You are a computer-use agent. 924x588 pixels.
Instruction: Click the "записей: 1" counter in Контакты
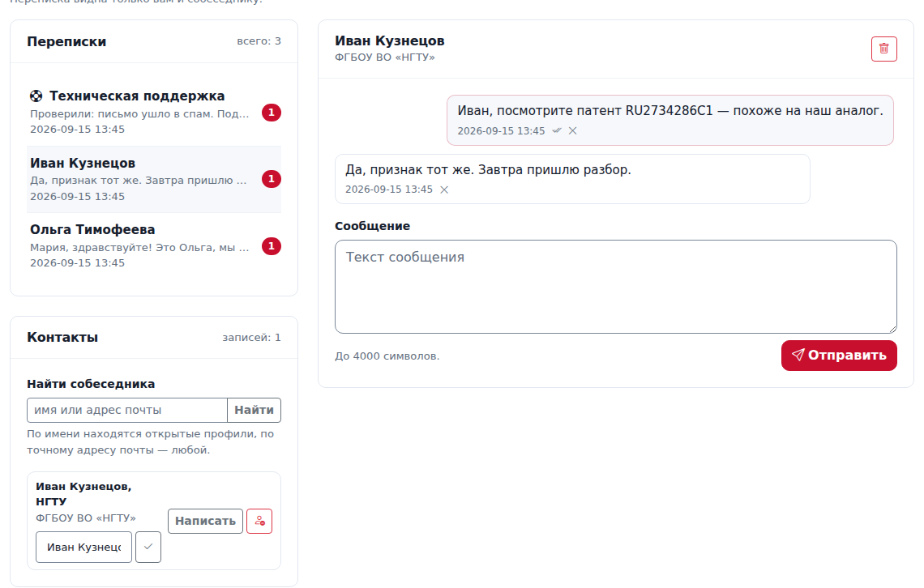(x=251, y=337)
